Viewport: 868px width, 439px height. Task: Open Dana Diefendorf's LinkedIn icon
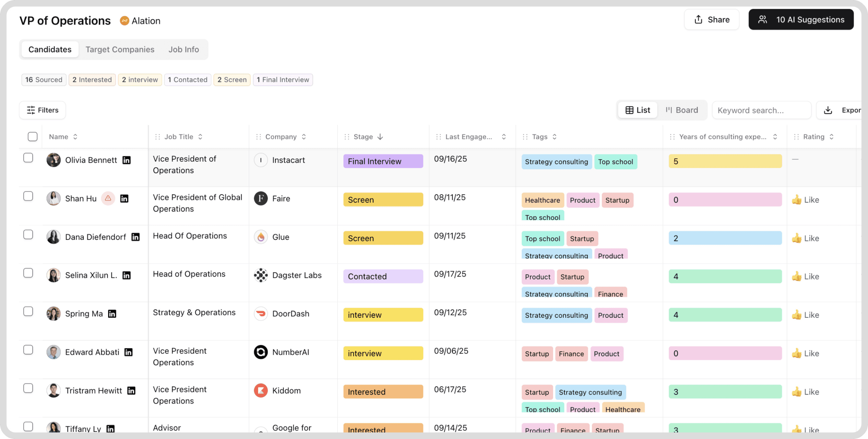(x=135, y=237)
